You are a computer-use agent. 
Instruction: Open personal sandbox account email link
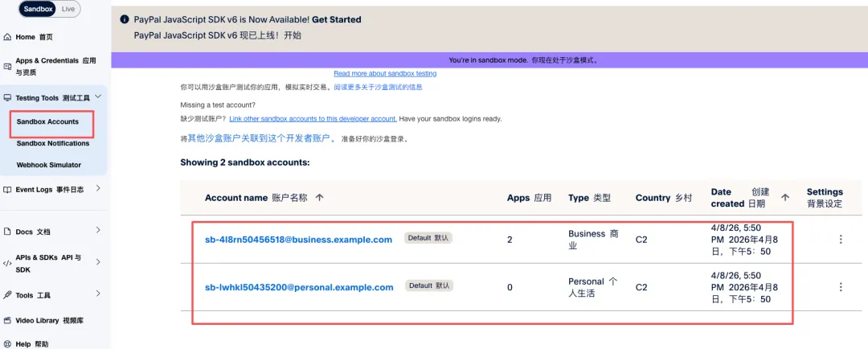[299, 287]
